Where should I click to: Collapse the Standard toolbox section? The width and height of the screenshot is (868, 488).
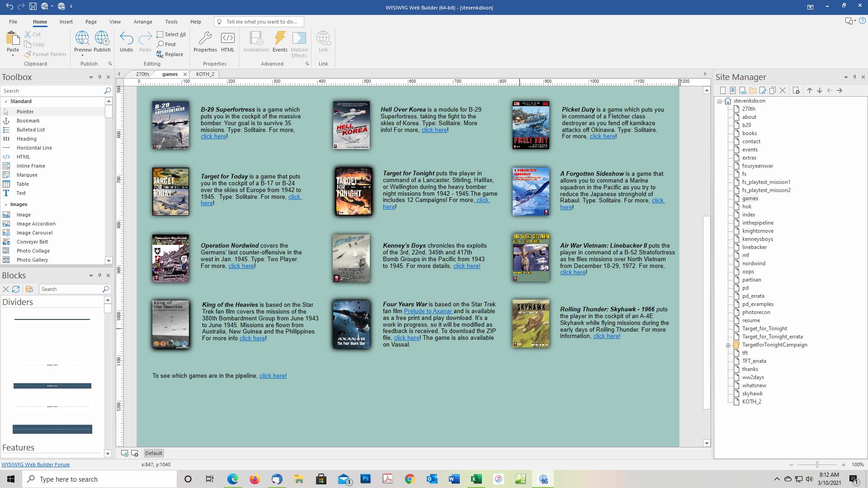point(6,101)
